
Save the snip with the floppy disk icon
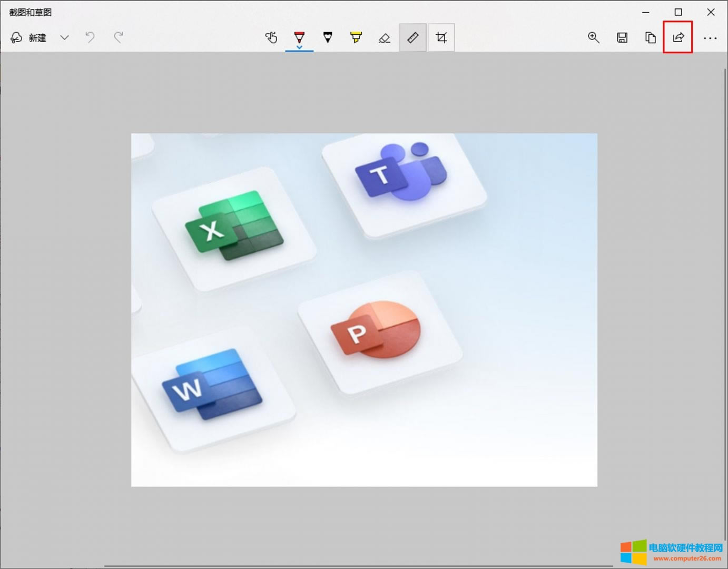[x=622, y=37]
